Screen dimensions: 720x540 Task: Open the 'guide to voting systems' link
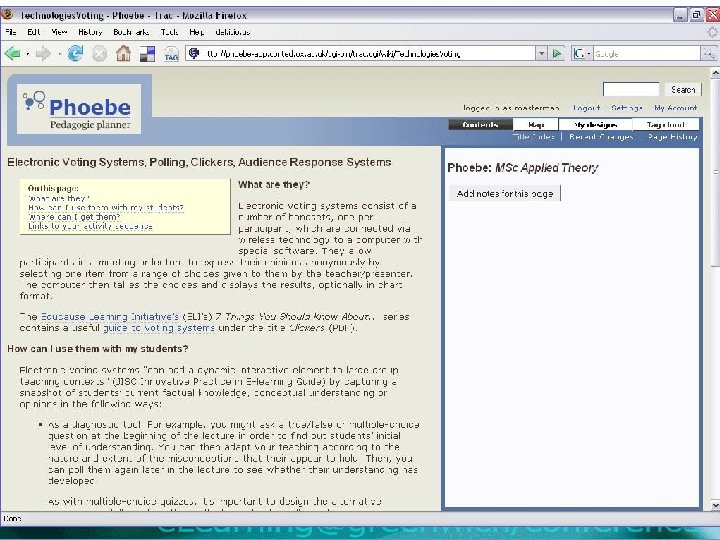pos(159,328)
